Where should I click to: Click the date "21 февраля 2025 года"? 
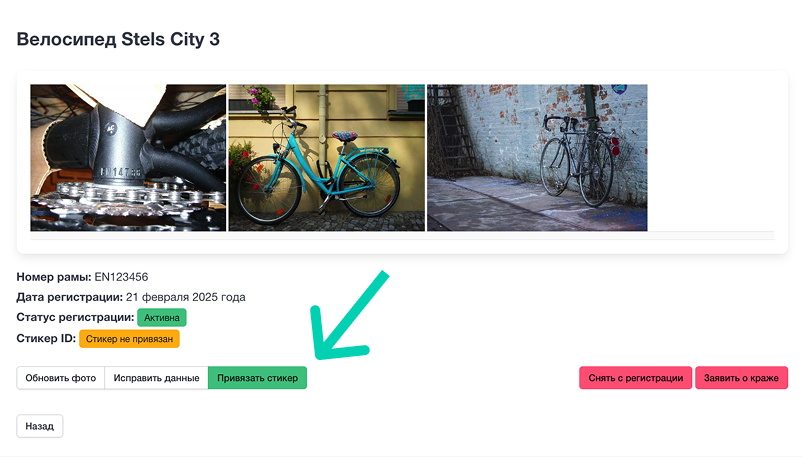pos(185,297)
